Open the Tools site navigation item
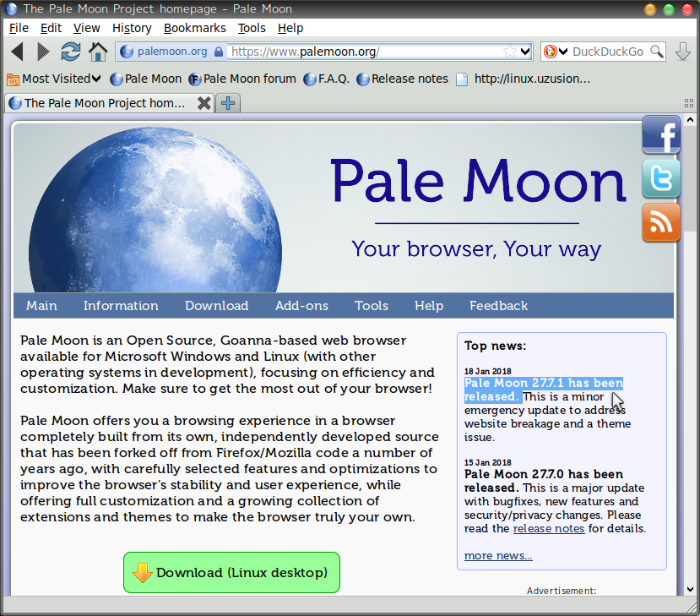This screenshot has height=616, width=700. (372, 306)
